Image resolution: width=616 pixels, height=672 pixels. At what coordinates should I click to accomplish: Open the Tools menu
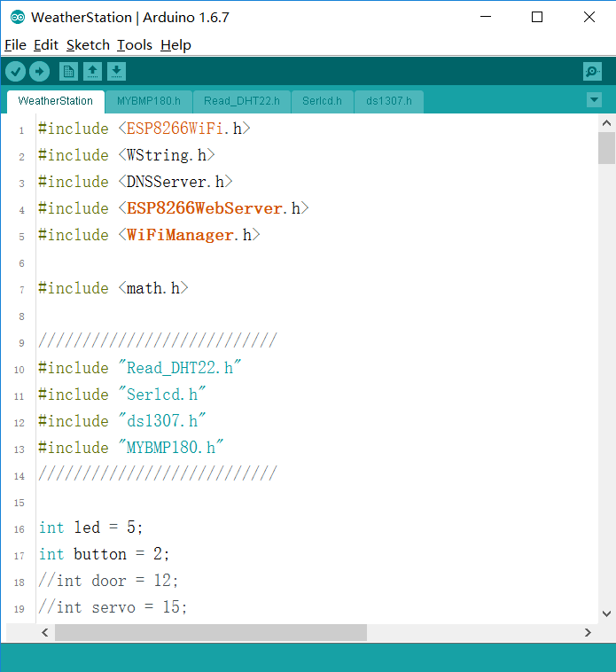[135, 45]
